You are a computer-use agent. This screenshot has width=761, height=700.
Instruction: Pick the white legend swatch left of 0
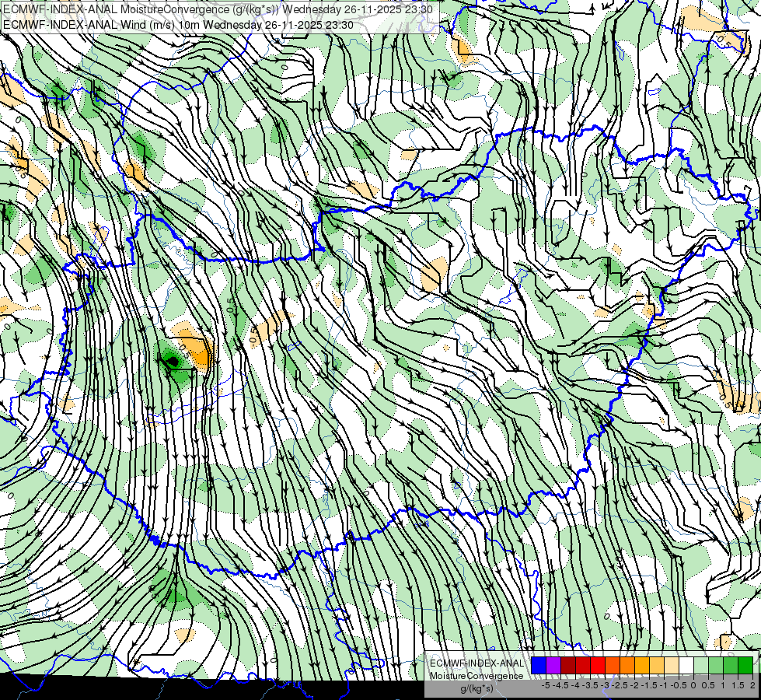coord(686,665)
